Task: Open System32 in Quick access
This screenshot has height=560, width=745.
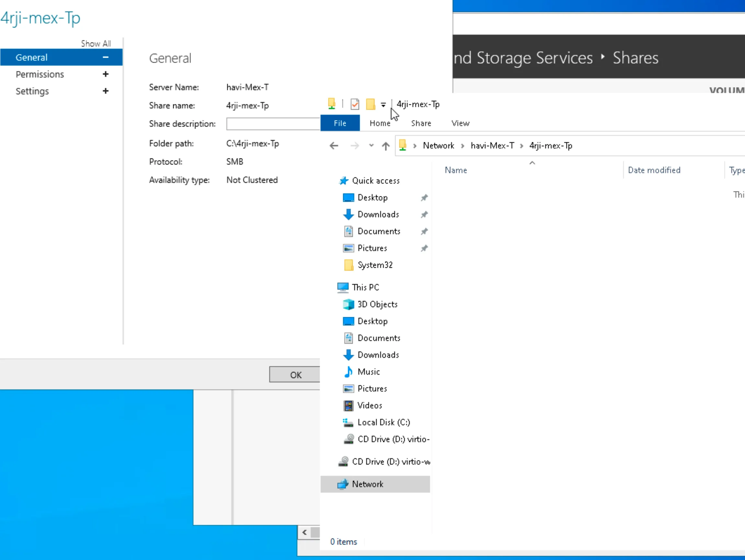Action: (x=375, y=265)
